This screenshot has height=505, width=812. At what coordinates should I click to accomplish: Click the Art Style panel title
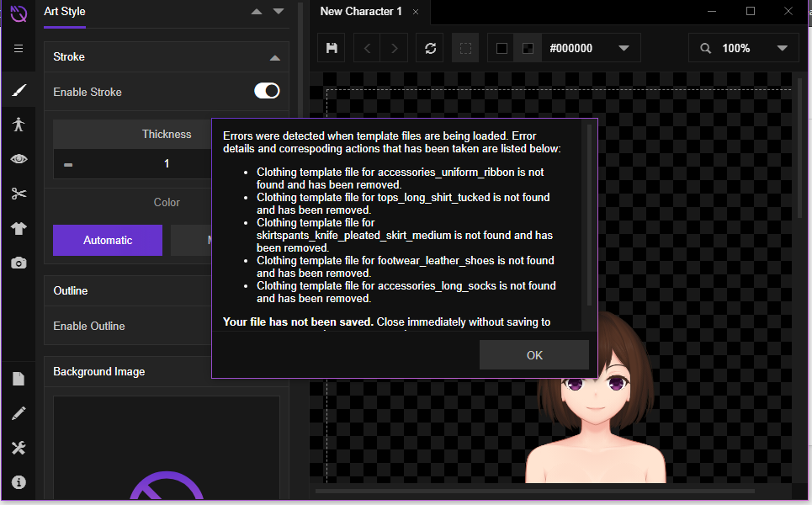(65, 12)
